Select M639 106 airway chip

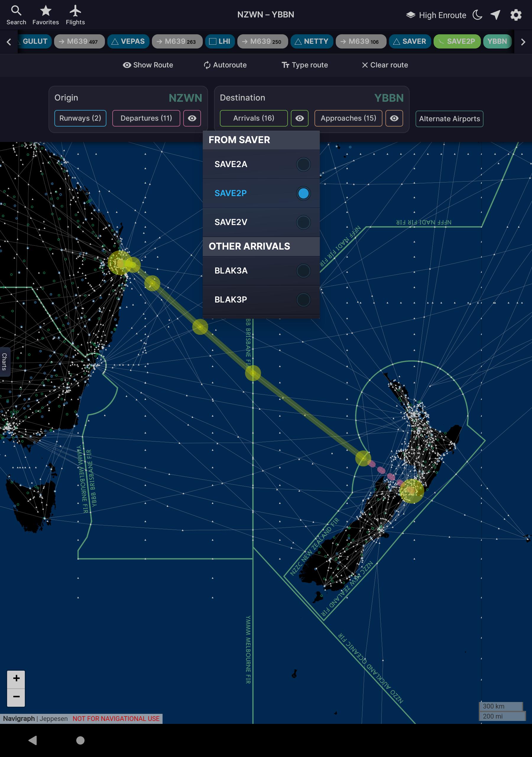(361, 41)
